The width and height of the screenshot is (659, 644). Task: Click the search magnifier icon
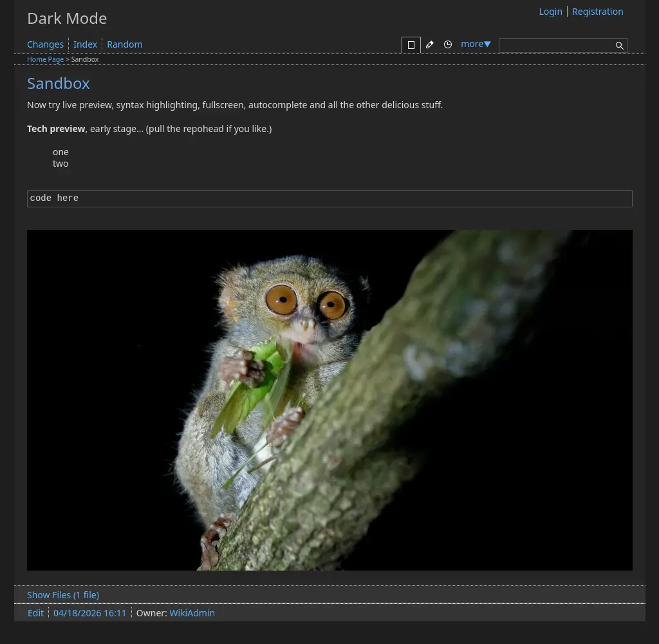click(619, 46)
